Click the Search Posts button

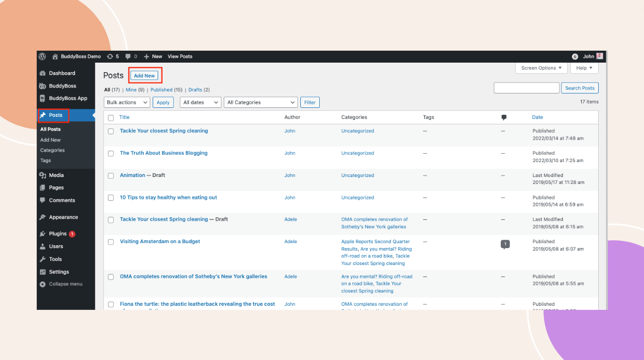tap(580, 88)
